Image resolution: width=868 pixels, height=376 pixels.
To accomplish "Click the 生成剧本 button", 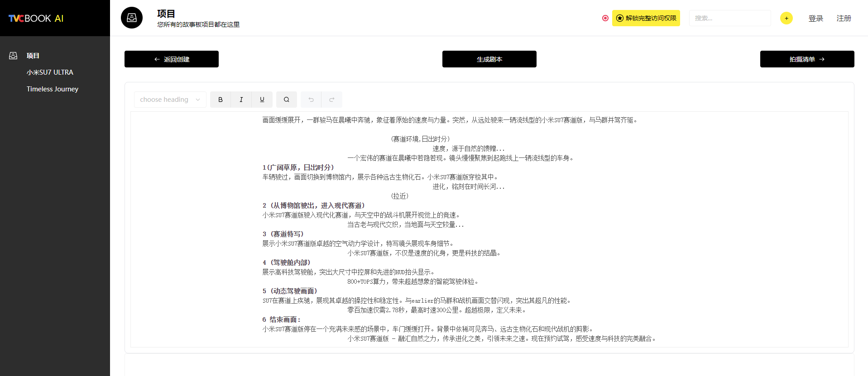I will click(x=489, y=59).
